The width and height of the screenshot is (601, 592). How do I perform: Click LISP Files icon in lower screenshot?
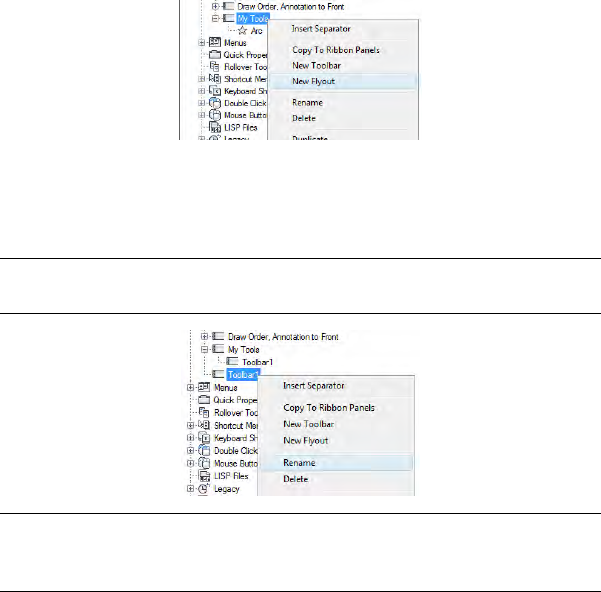[x=204, y=476]
